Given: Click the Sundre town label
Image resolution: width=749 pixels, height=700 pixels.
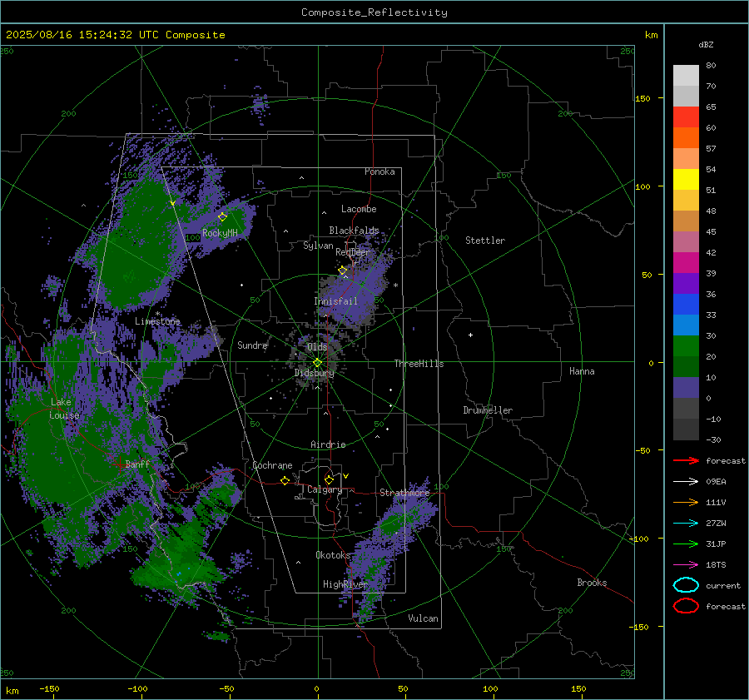Looking at the screenshot, I should (x=252, y=345).
